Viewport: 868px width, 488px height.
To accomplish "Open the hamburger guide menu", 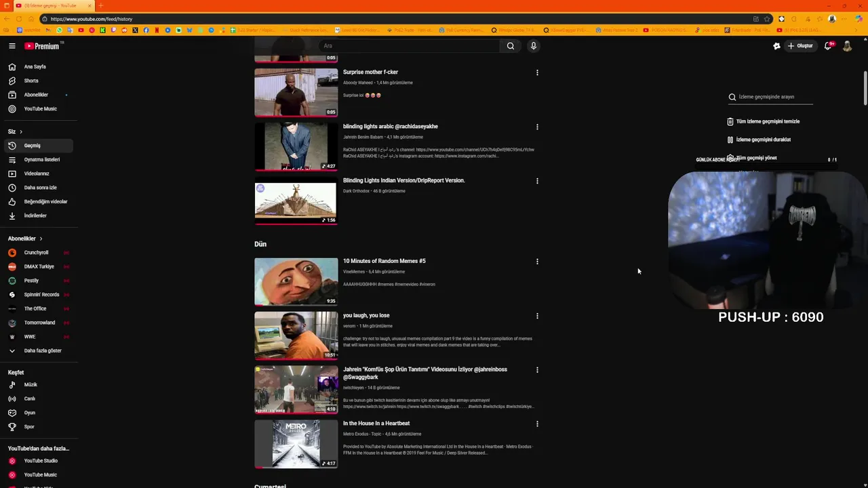I will point(12,46).
